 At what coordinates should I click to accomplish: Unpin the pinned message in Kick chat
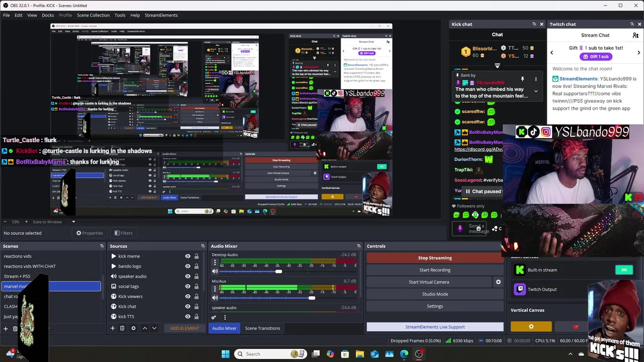pos(522,79)
